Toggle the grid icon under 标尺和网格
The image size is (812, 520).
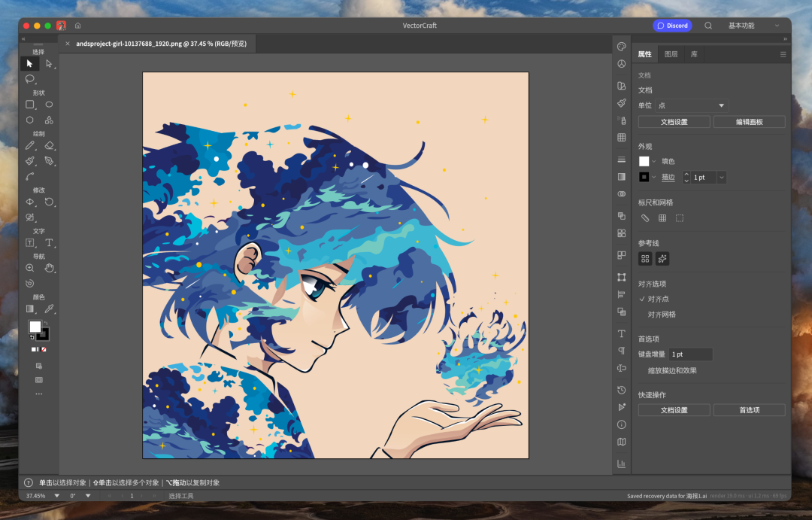[662, 218]
